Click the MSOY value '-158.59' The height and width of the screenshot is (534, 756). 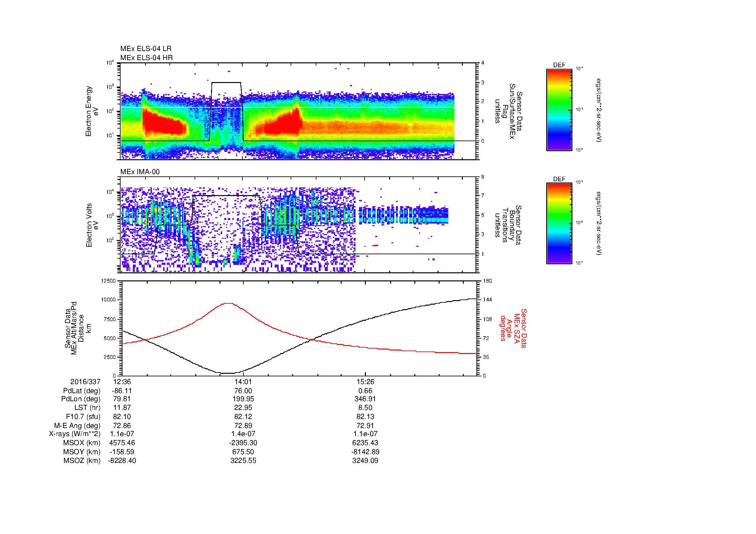[x=122, y=452]
